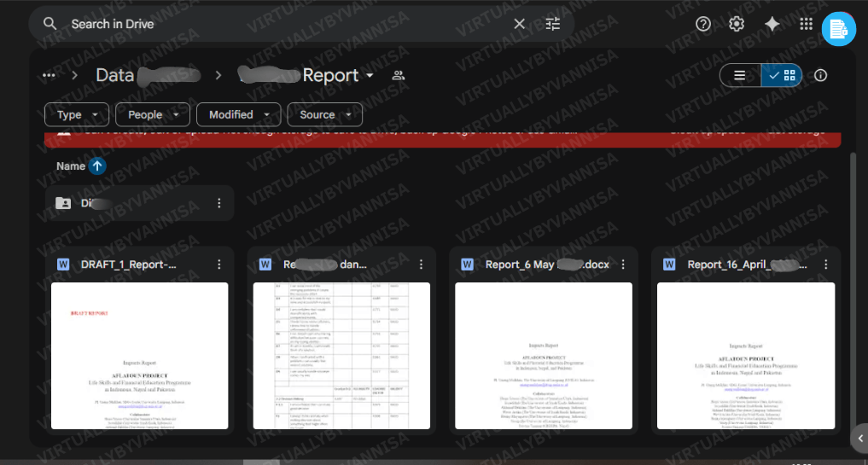Show the details info panel

pyautogui.click(x=820, y=75)
